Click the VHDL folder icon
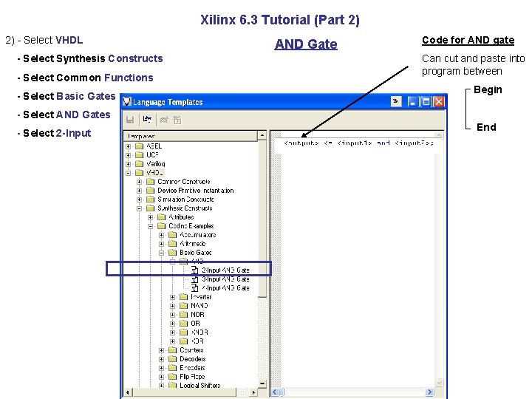Screen dimensions: 532x399 click(139, 173)
